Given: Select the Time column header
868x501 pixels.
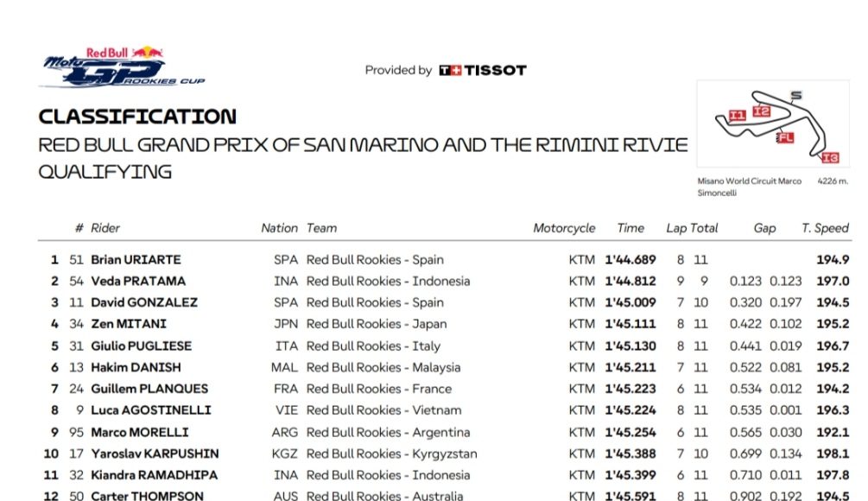Looking at the screenshot, I should coord(630,228).
